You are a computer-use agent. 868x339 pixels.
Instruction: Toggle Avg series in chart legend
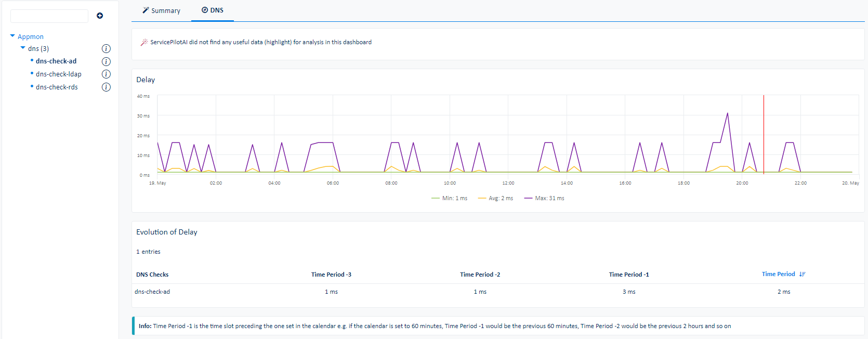[496, 198]
